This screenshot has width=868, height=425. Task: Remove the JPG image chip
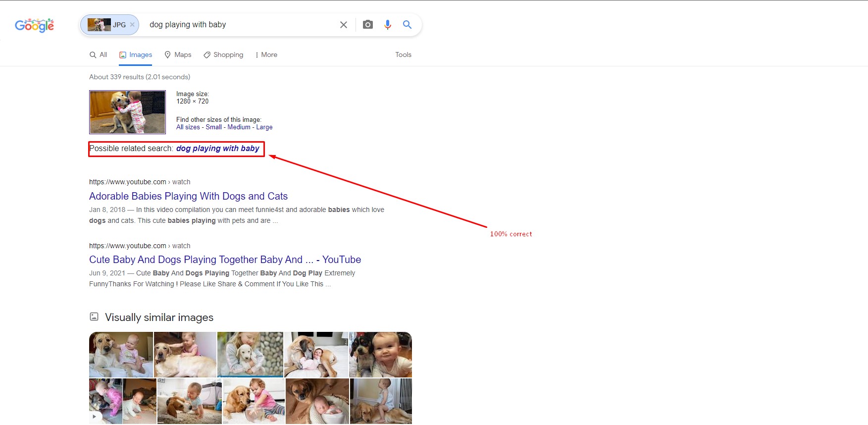point(132,25)
